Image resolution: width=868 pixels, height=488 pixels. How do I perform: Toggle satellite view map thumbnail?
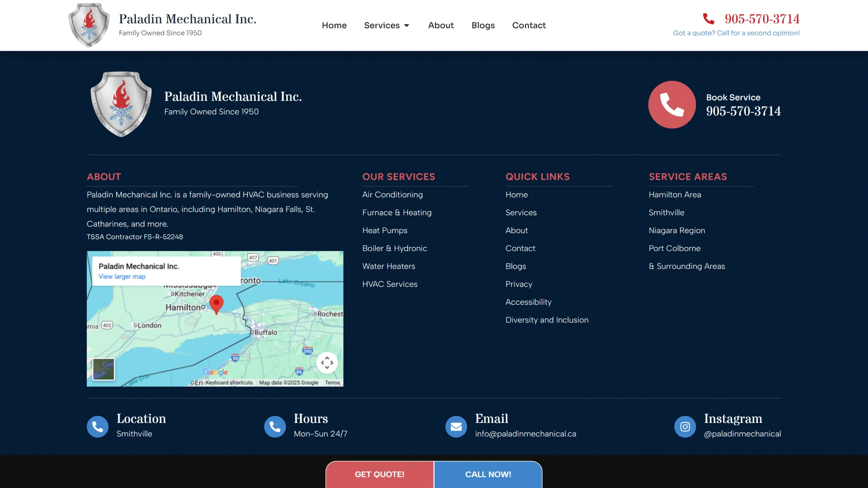click(104, 369)
